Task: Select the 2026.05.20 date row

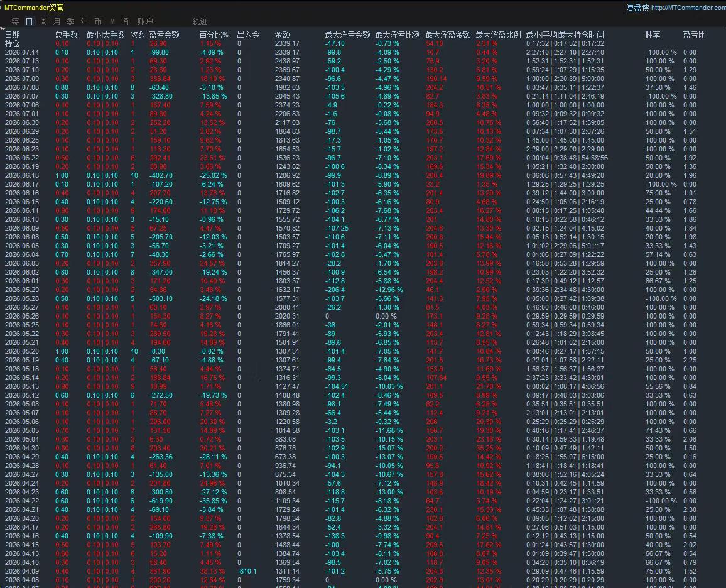Action: click(x=22, y=351)
